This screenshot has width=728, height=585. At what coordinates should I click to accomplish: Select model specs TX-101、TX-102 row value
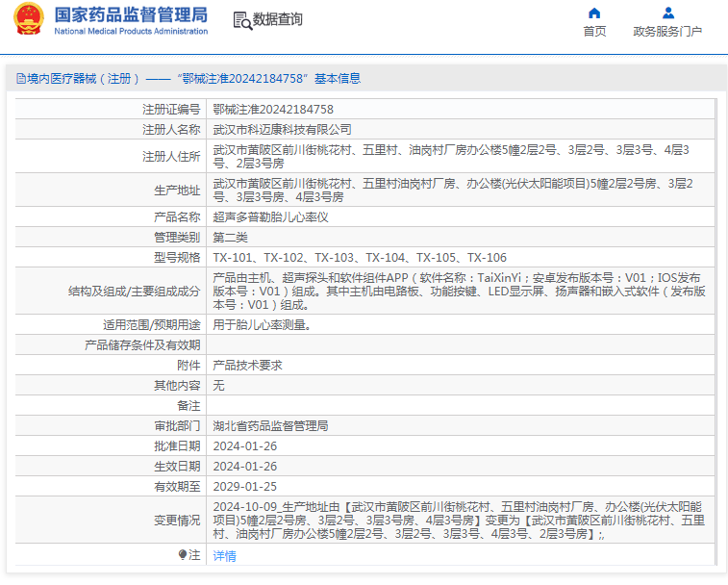point(360,258)
